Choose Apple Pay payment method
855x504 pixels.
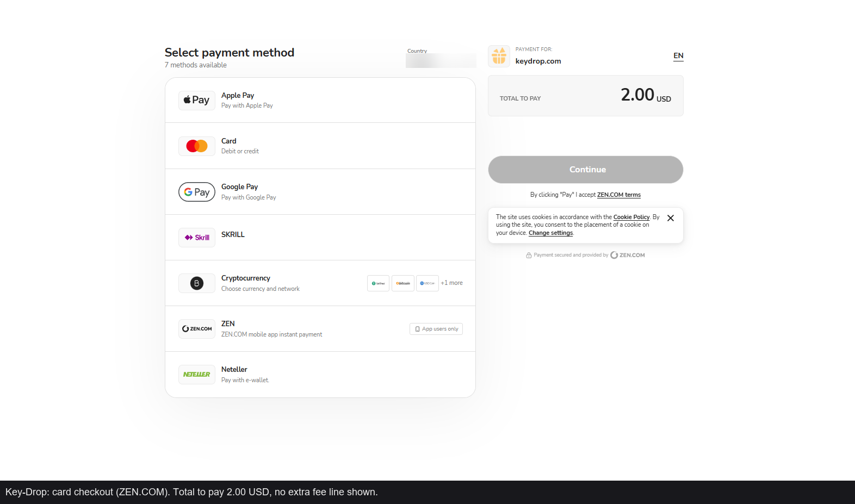pos(320,100)
